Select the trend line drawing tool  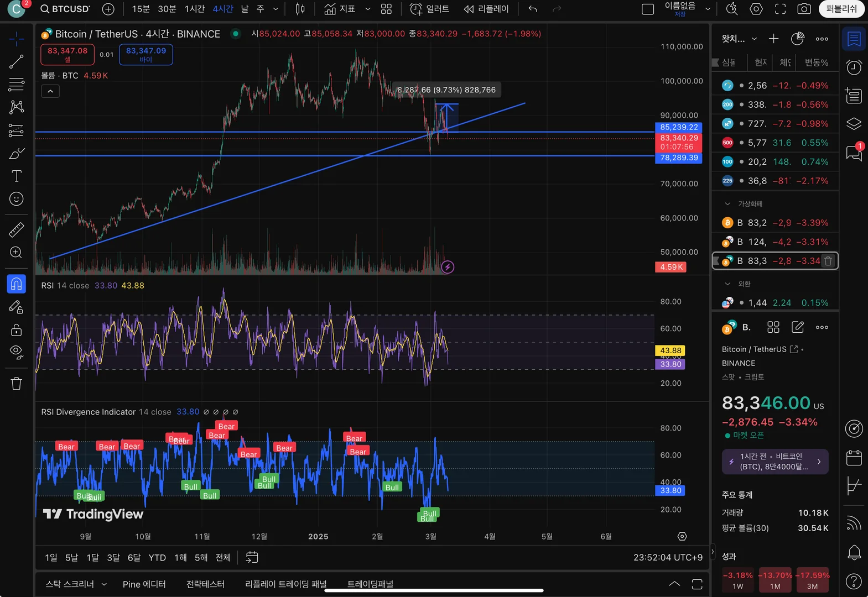[16, 61]
